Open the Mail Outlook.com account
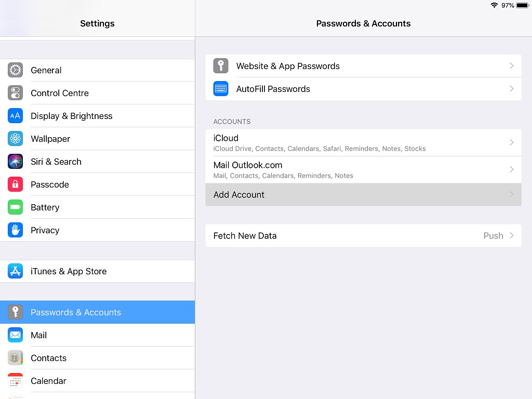The width and height of the screenshot is (532, 399). [363, 170]
